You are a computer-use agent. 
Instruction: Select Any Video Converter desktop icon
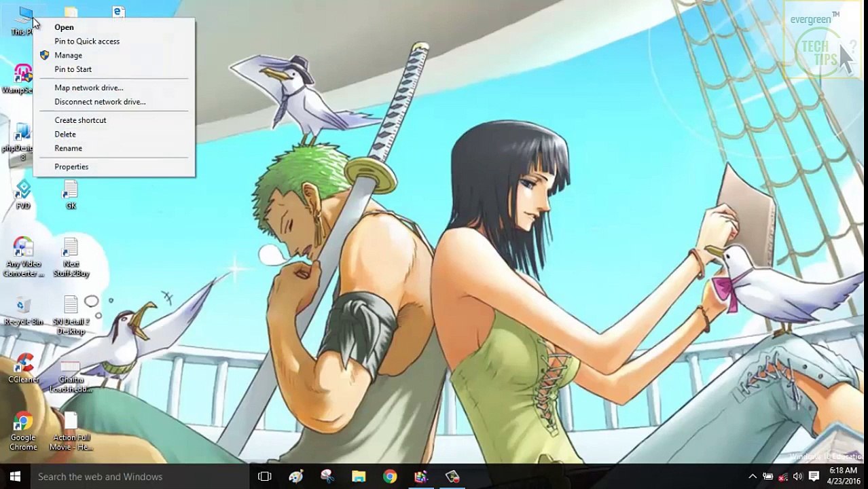[x=23, y=257]
